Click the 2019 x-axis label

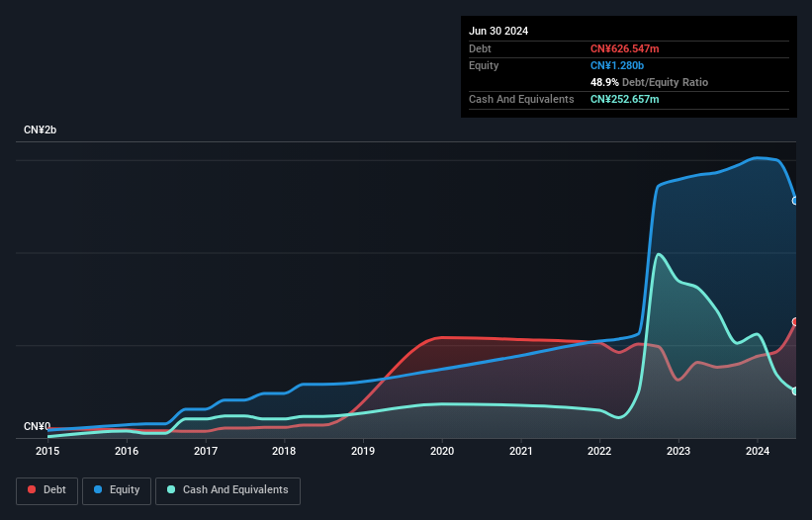click(363, 451)
